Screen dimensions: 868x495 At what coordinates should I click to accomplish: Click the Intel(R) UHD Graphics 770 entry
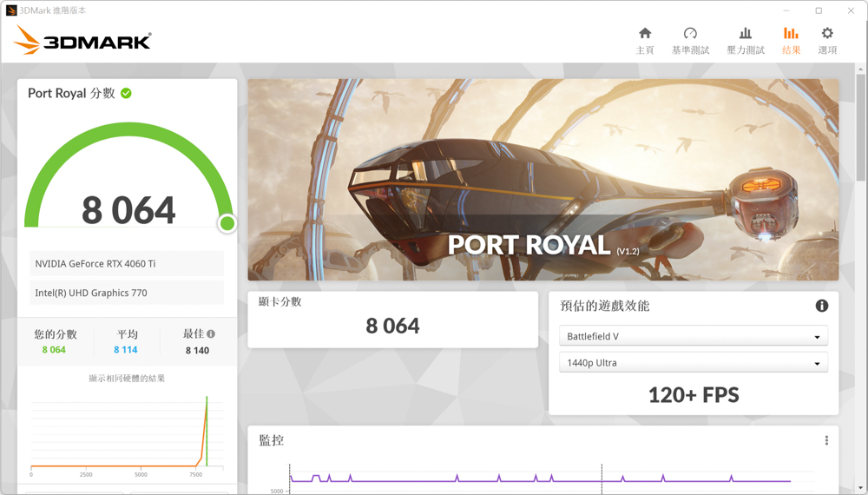pos(127,293)
